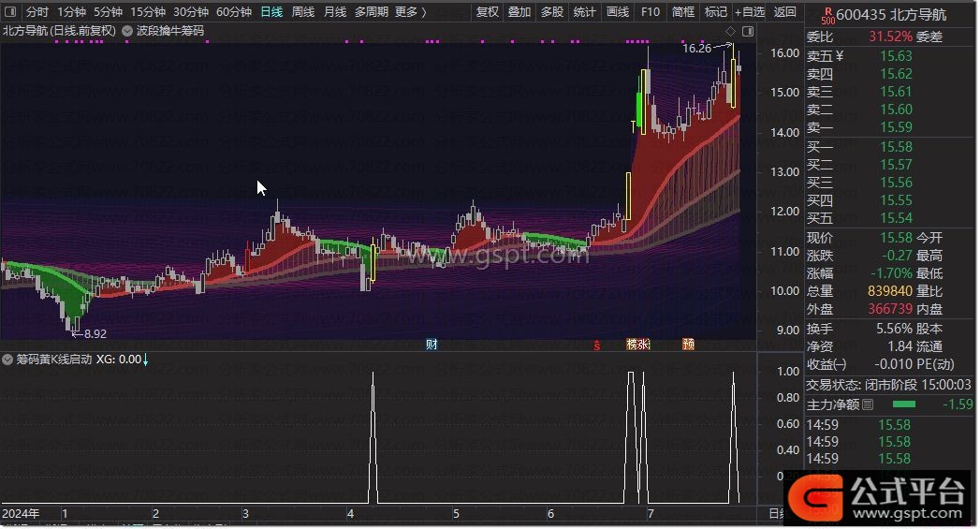Expand the 筹码黄K线启动 indicator dropdown
The height and width of the screenshot is (529, 980).
[x=7, y=360]
